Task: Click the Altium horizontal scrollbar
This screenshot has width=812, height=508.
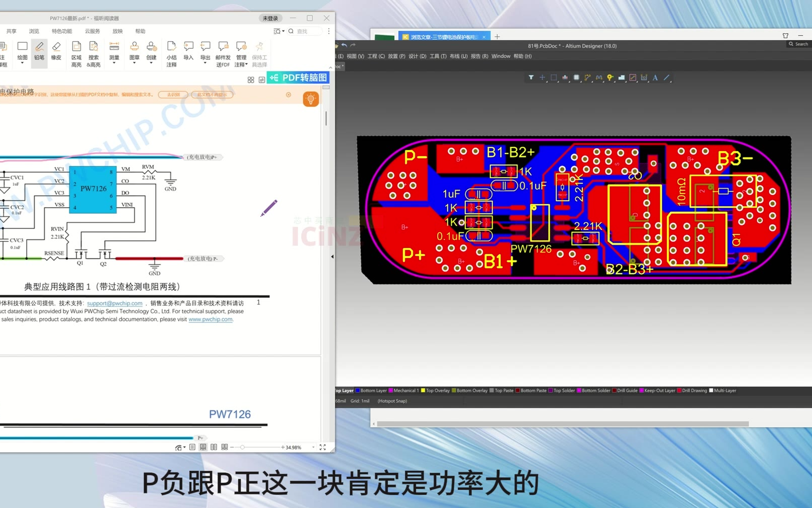Action: 563,424
